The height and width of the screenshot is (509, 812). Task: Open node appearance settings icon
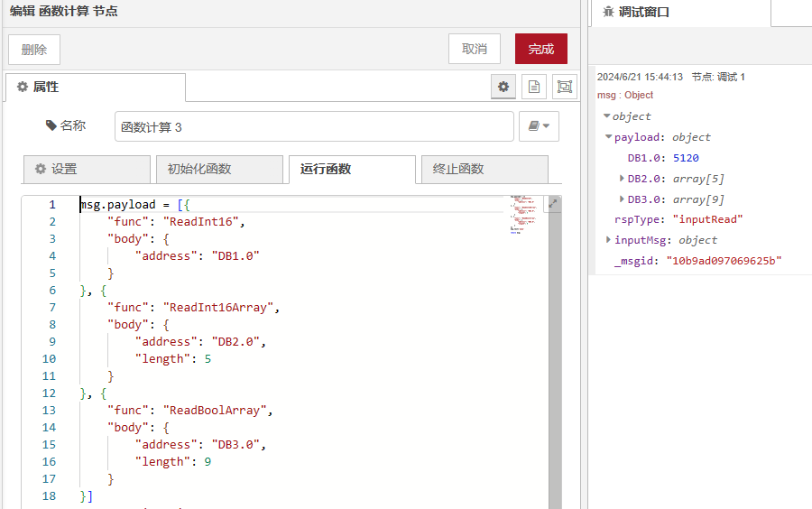(x=565, y=87)
